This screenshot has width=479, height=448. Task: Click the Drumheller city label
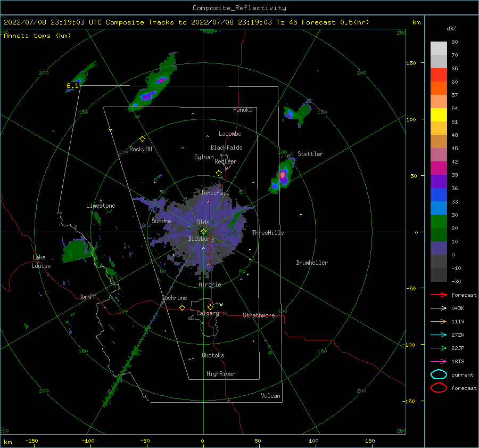pyautogui.click(x=312, y=263)
